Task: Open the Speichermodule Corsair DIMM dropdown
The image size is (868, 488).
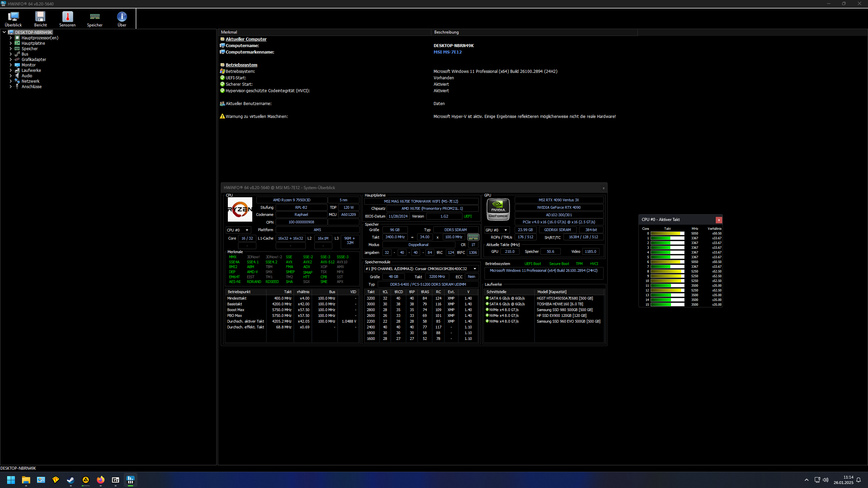Action: (421, 269)
